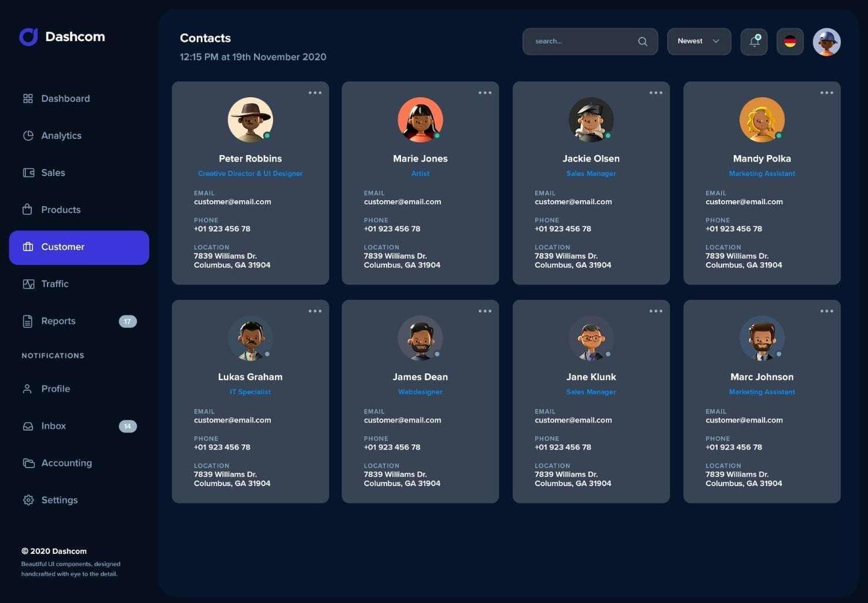
Task: Click the name James Dean
Action: (420, 377)
